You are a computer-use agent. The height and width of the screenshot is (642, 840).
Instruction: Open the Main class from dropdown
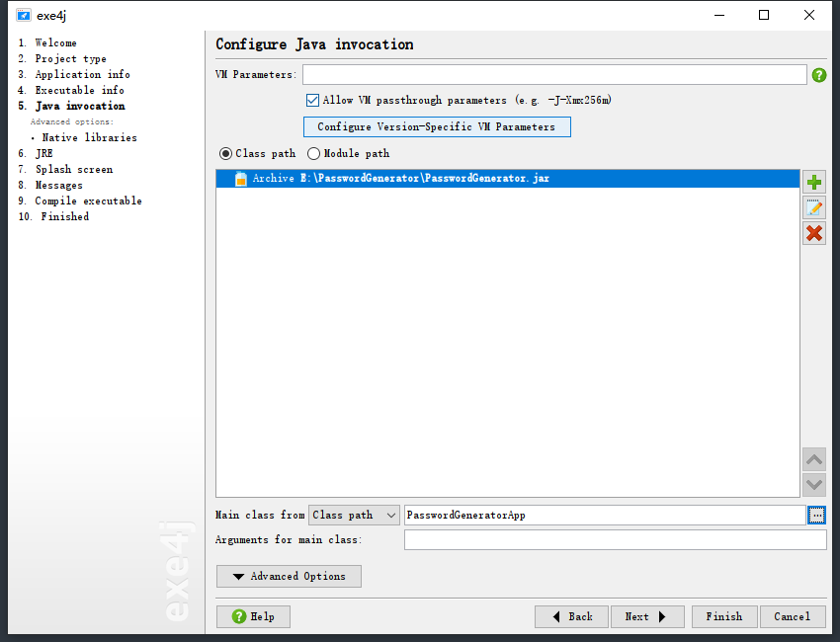point(354,516)
